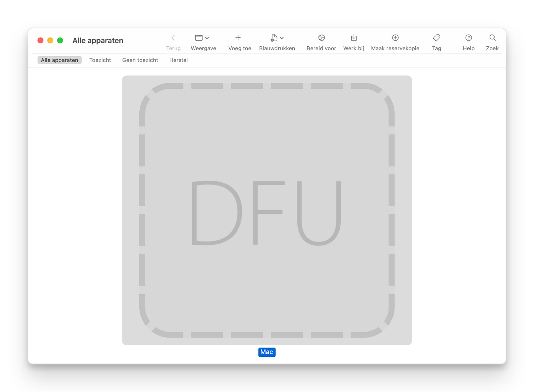The width and height of the screenshot is (534, 392).
Task: Open the Blauwdrukken blueprint icon
Action: point(274,38)
